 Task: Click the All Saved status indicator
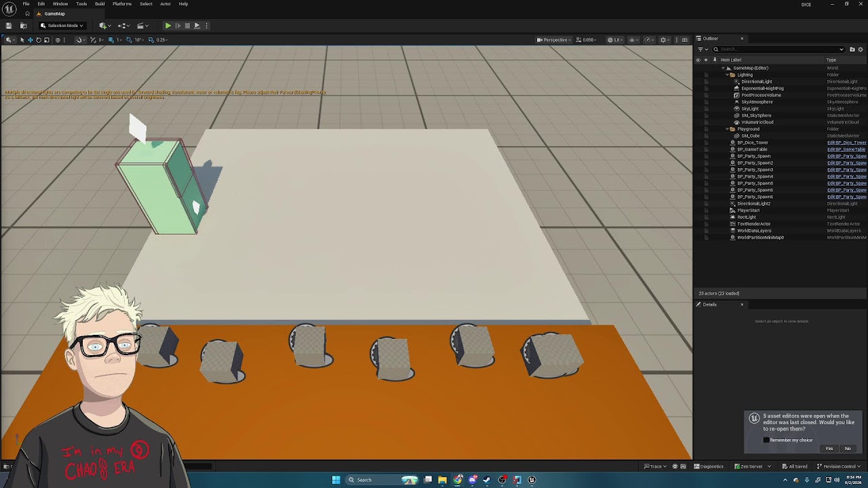(x=794, y=466)
